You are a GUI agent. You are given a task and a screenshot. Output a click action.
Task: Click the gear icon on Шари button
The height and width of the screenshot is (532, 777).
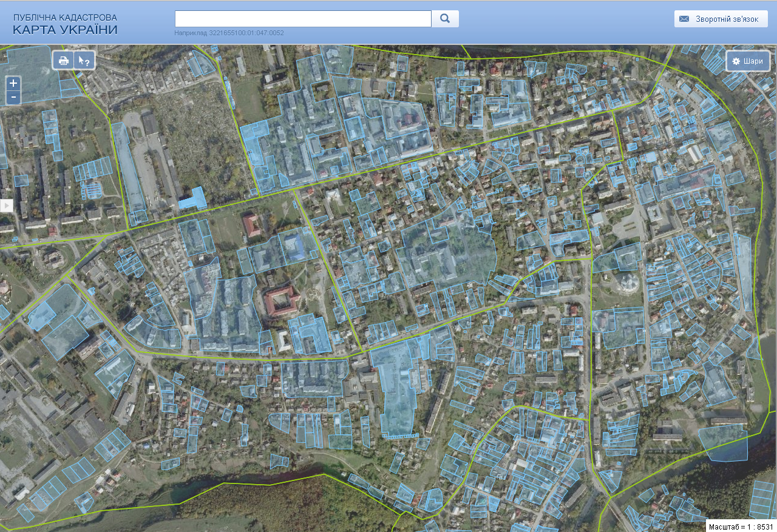click(x=736, y=61)
